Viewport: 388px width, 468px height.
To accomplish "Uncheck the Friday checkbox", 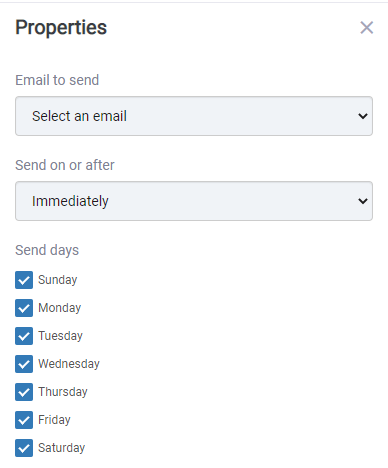I will tap(24, 420).
